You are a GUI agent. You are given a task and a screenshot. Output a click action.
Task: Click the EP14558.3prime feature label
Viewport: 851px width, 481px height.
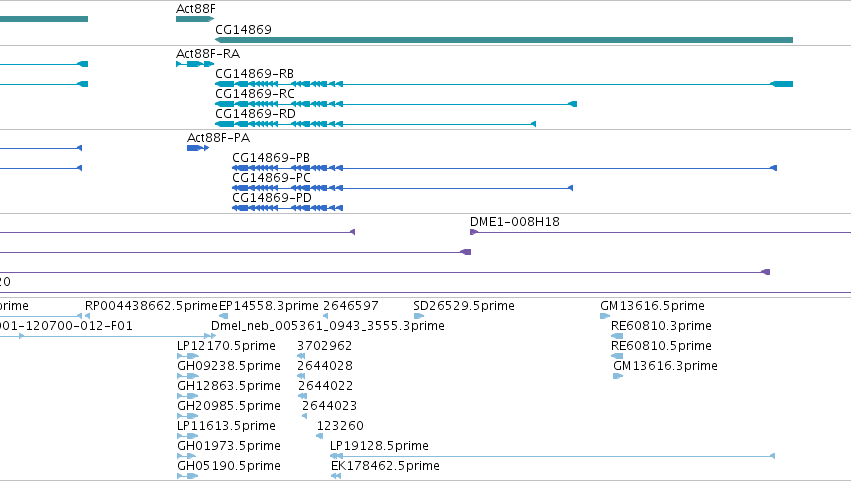tap(269, 306)
